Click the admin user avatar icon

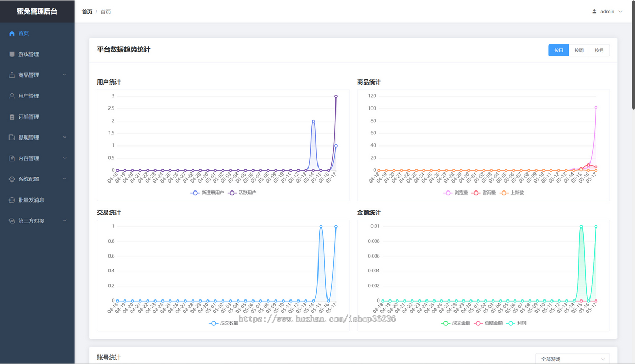click(594, 11)
